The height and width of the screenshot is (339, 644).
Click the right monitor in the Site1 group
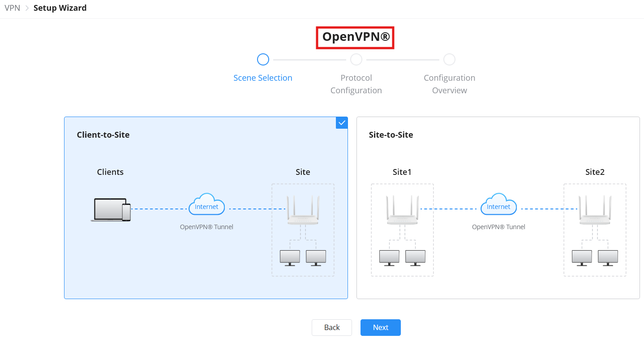point(415,258)
